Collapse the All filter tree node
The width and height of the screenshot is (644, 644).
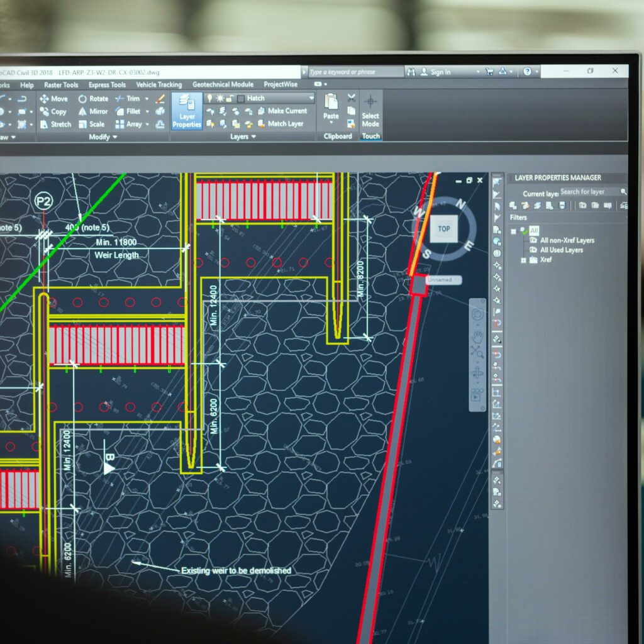[x=514, y=231]
